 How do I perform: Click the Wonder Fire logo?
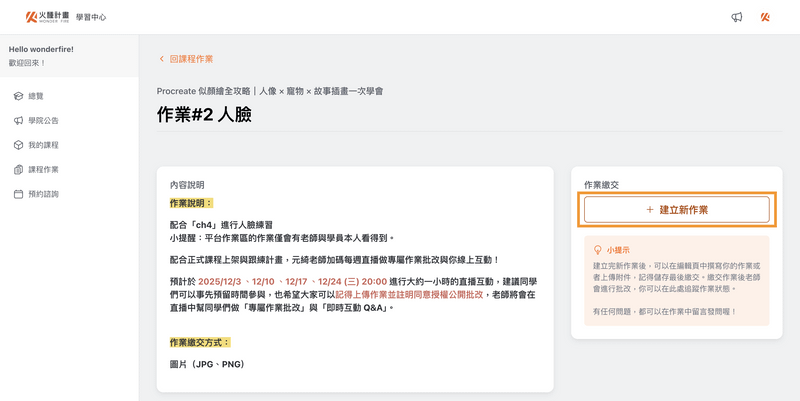47,17
